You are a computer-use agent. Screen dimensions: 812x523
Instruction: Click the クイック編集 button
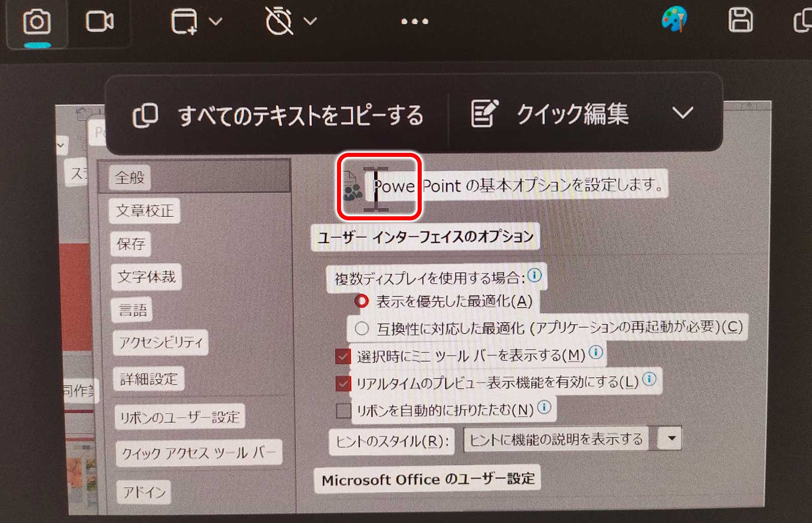[x=551, y=113]
